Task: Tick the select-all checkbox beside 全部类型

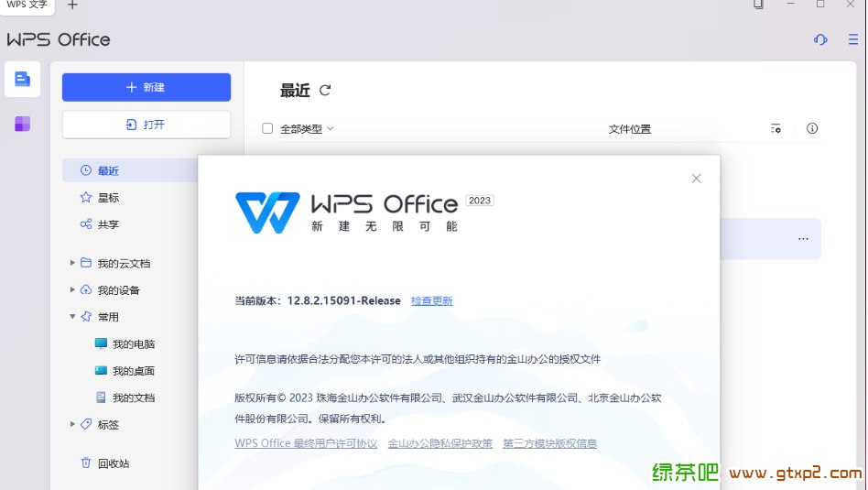Action: coord(267,128)
